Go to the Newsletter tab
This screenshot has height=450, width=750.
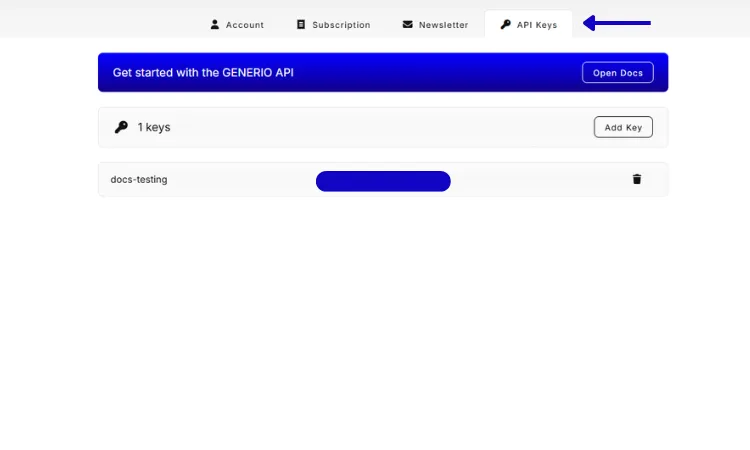[x=435, y=24]
